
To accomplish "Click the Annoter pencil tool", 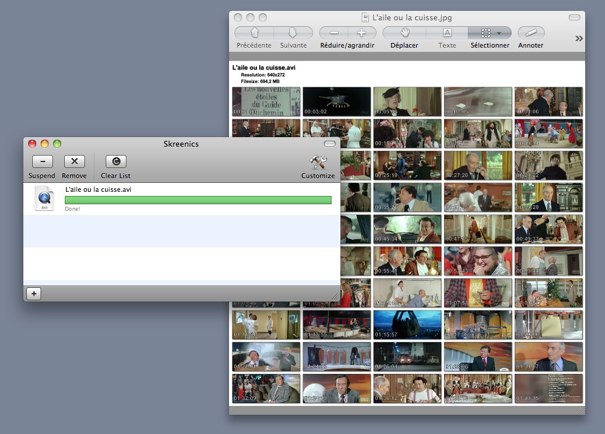I will [x=531, y=33].
